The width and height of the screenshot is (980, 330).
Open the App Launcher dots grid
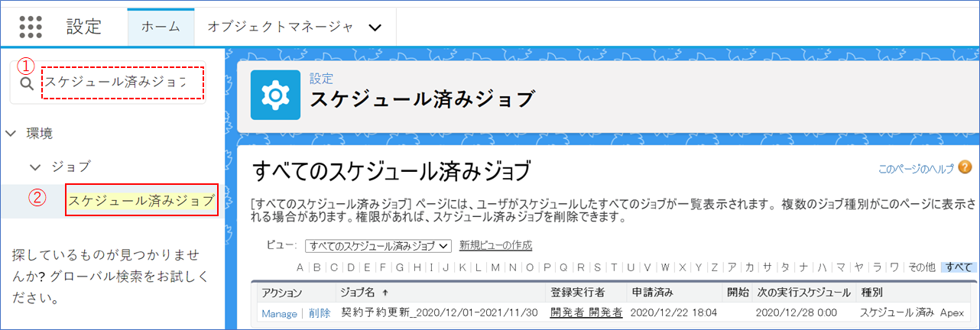(31, 26)
